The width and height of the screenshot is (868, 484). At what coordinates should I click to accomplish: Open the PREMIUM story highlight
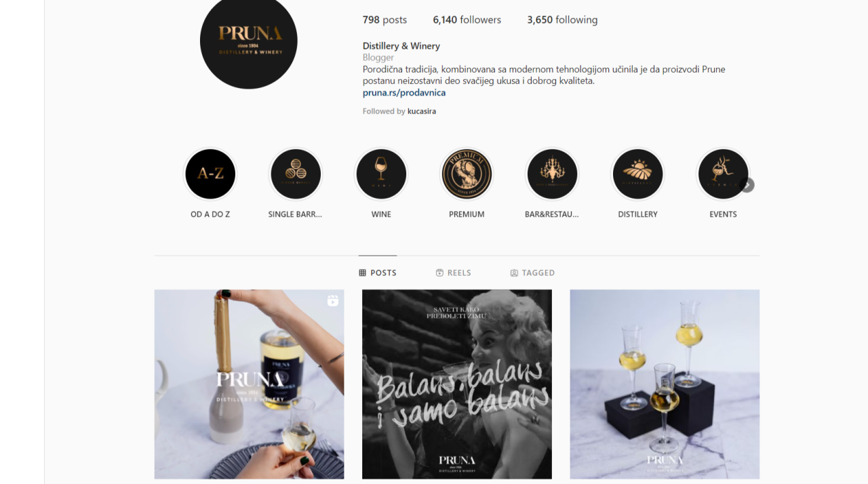pos(467,174)
